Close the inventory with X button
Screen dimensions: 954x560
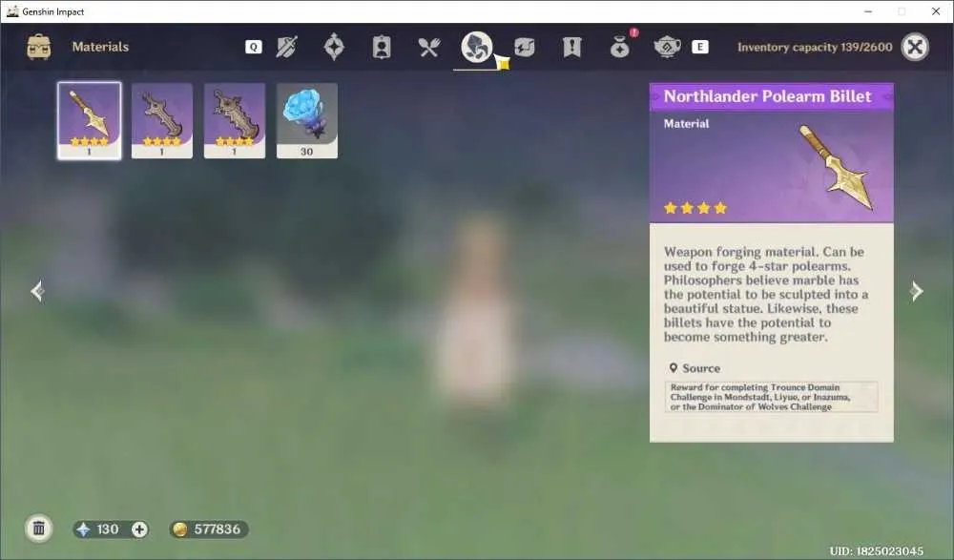(915, 47)
